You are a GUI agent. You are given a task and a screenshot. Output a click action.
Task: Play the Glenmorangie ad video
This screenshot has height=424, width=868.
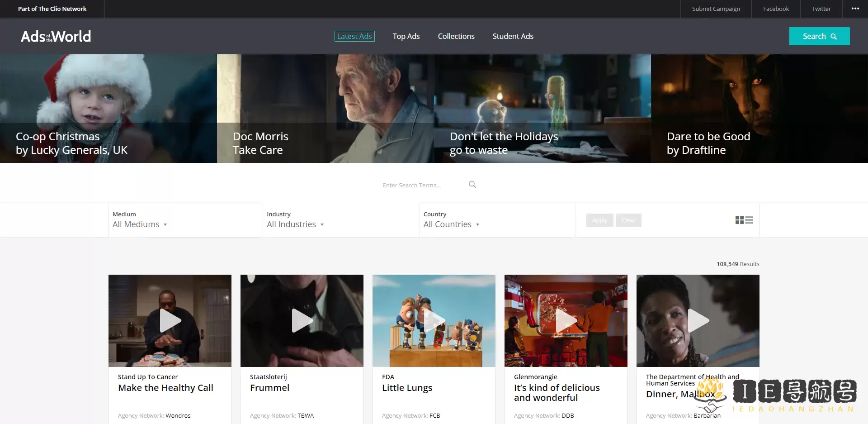tap(566, 321)
